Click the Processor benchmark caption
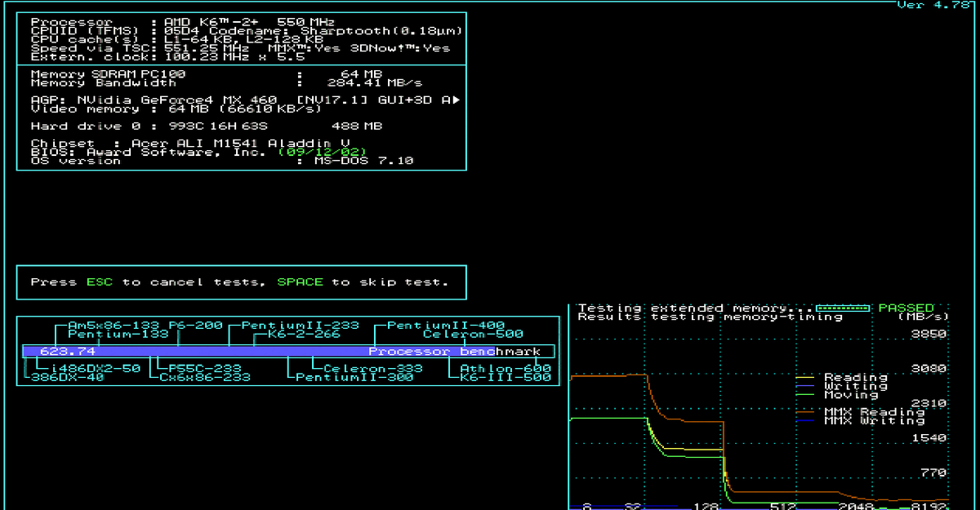The width and height of the screenshot is (980, 510). tap(454, 351)
